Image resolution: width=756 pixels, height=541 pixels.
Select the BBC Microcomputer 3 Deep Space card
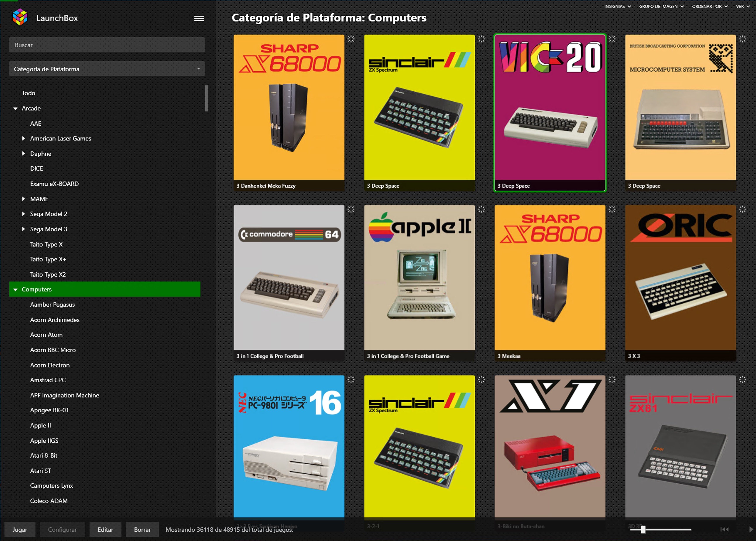coord(680,113)
